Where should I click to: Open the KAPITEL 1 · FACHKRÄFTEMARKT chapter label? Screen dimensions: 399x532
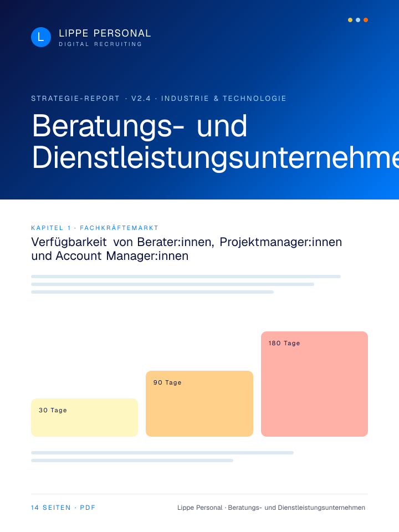[x=95, y=228]
